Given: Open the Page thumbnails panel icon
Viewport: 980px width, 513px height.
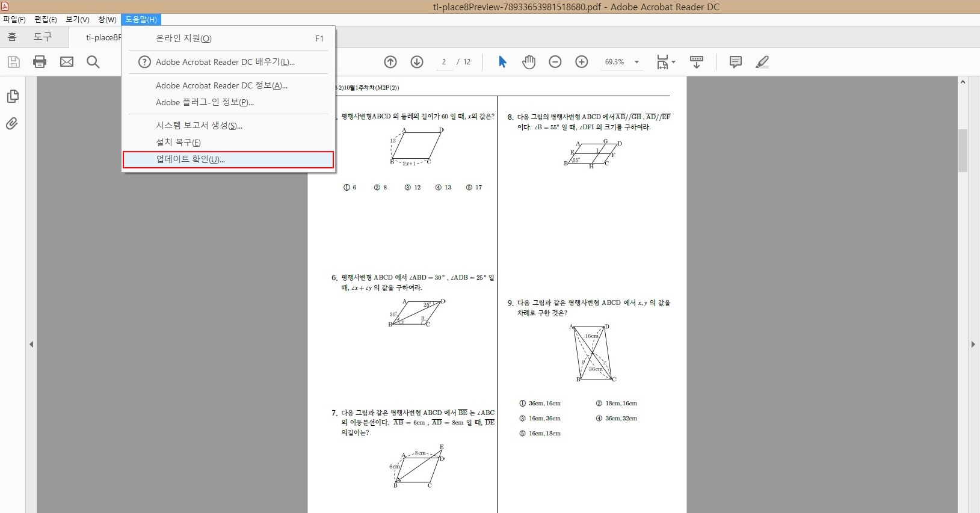Looking at the screenshot, I should tap(13, 96).
